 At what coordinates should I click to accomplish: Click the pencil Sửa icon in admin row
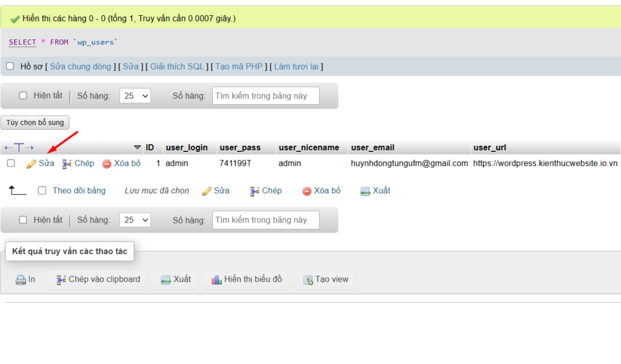click(32, 164)
